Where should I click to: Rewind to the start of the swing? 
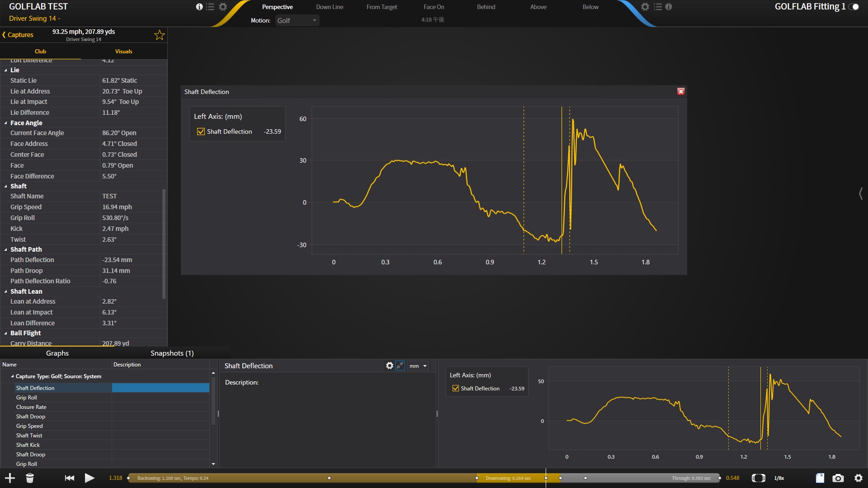coord(69,478)
